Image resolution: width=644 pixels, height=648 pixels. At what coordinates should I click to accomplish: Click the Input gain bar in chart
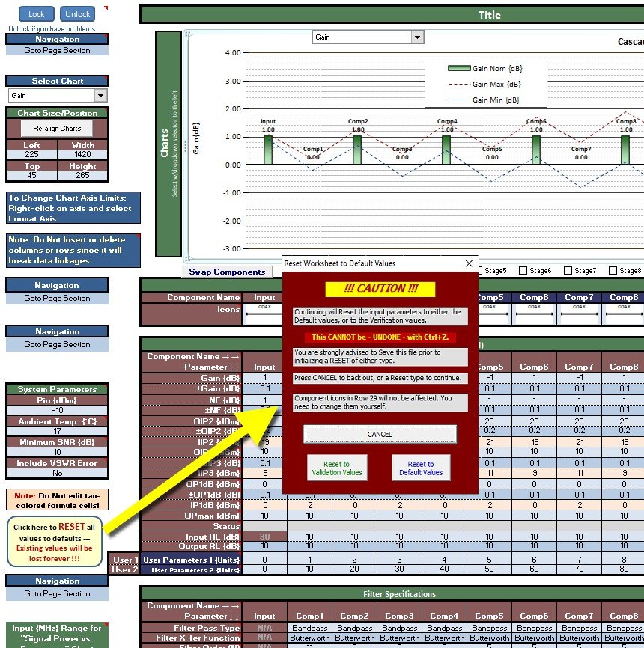click(268, 150)
